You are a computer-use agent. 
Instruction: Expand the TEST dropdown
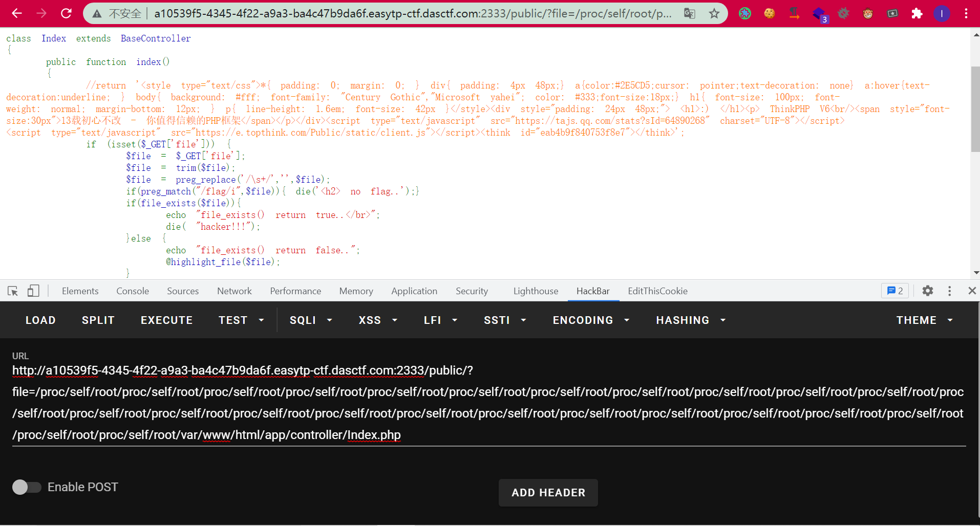click(x=241, y=320)
